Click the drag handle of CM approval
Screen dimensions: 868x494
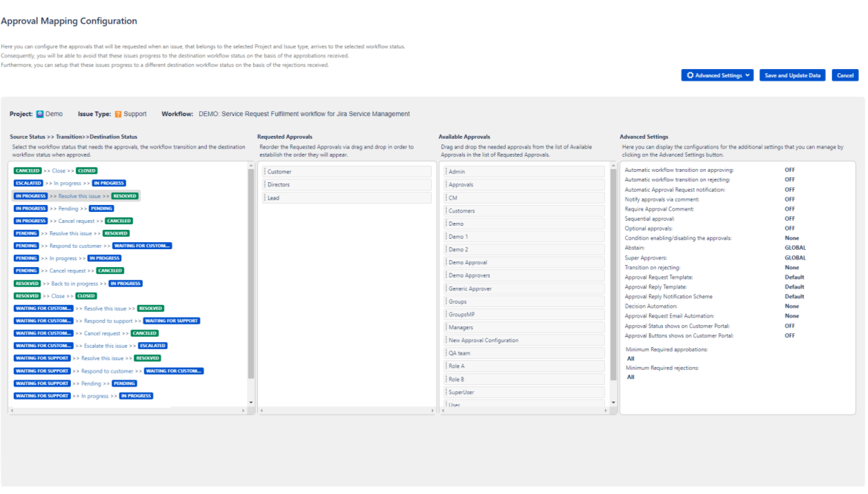(x=446, y=198)
